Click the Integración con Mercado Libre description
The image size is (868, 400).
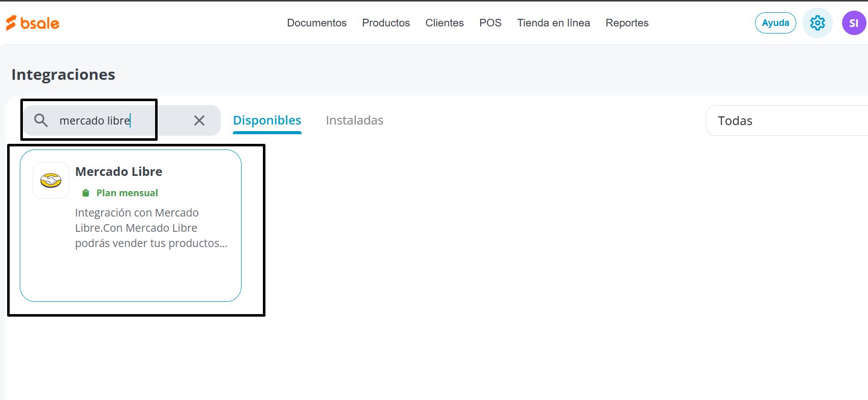click(x=152, y=228)
